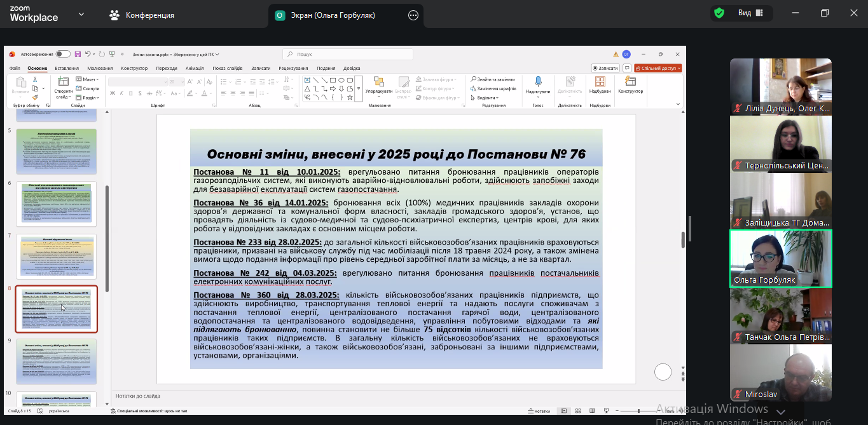This screenshot has height=425, width=868.
Task: Open the Показ слайдів ribbon tab
Action: pos(227,69)
